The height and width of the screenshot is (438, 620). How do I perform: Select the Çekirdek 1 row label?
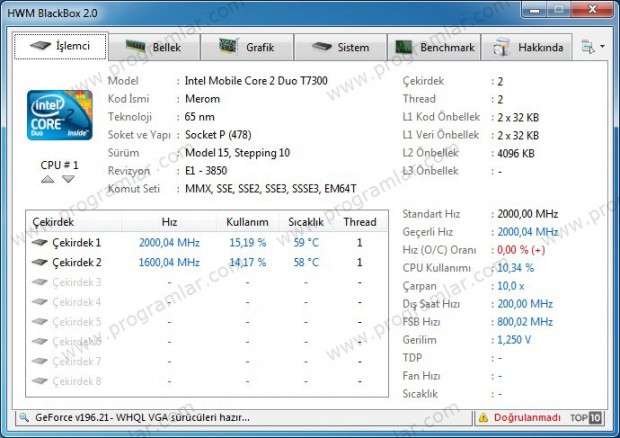[77, 243]
